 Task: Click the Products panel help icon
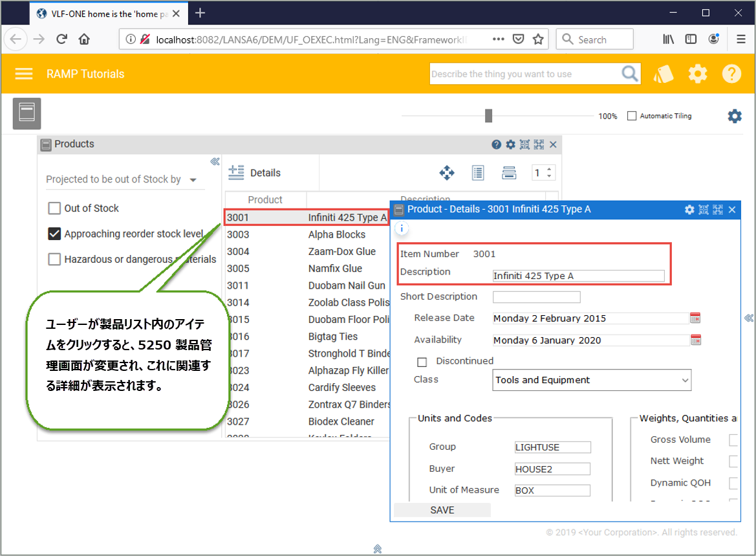(x=496, y=144)
